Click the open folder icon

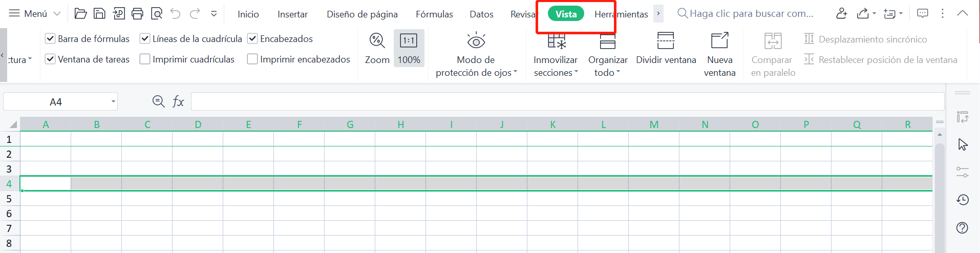tap(80, 14)
